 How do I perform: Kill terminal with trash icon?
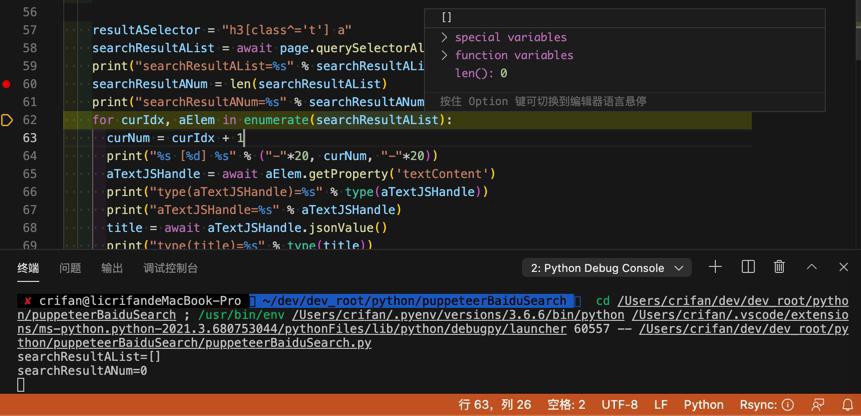779,267
